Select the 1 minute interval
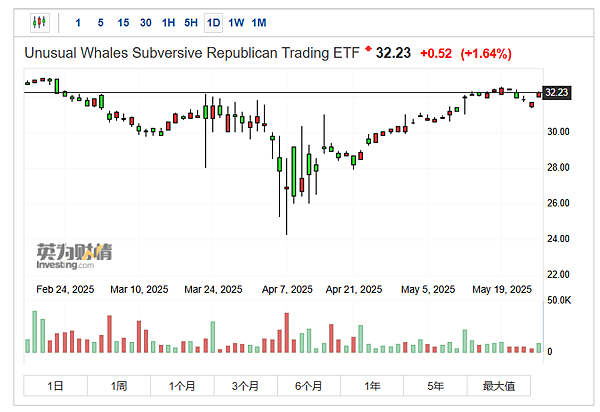Screen dimensions: 600x412 78,23
